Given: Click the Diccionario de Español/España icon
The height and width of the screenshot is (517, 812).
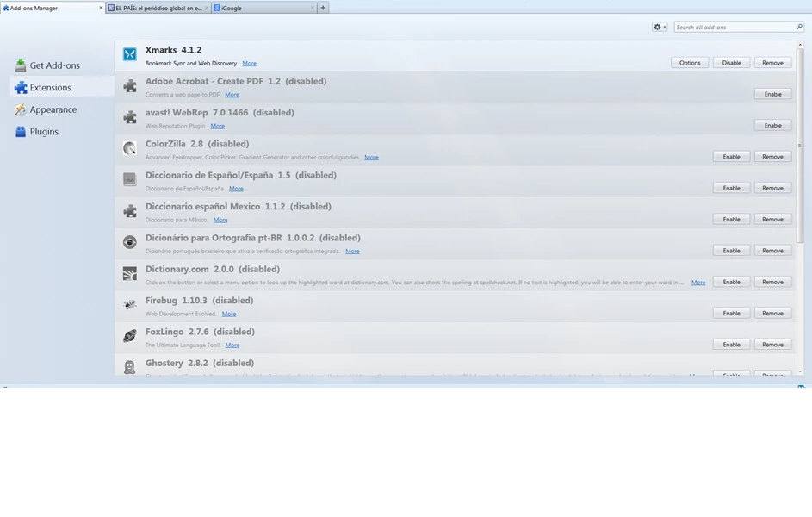Looking at the screenshot, I should click(x=129, y=179).
